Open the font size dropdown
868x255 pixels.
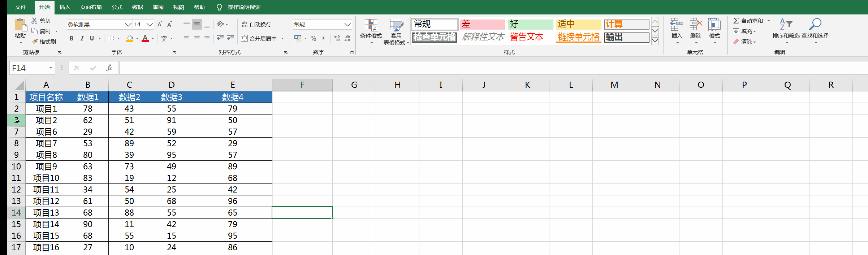[150, 24]
